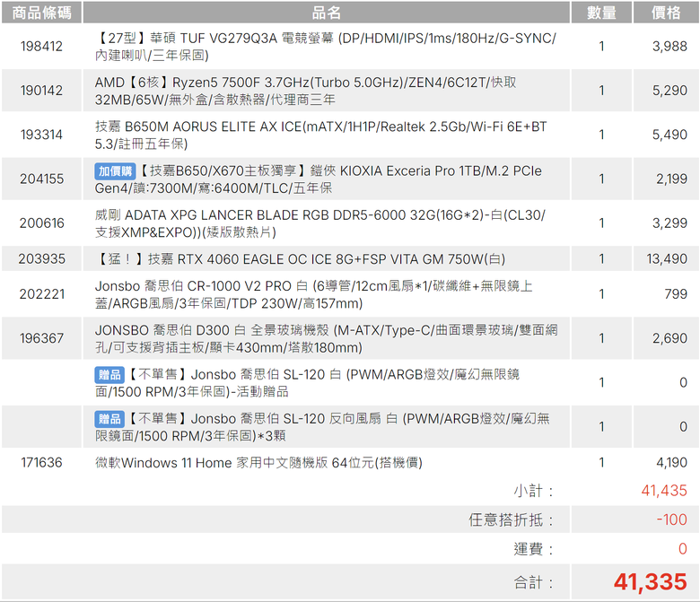Viewport: 700px width, 602px height.
Task: Click the cooler price 799
Action: 676,293
